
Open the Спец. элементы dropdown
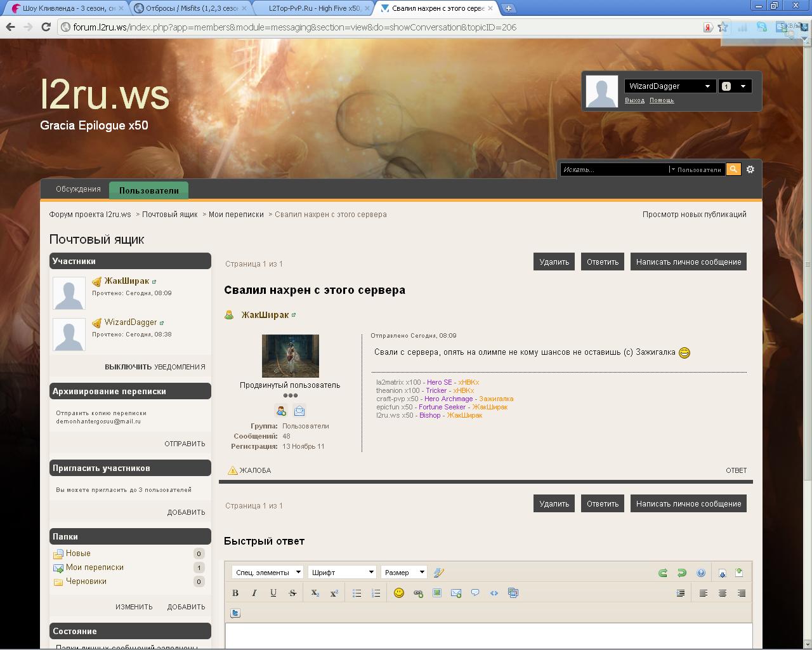click(267, 573)
